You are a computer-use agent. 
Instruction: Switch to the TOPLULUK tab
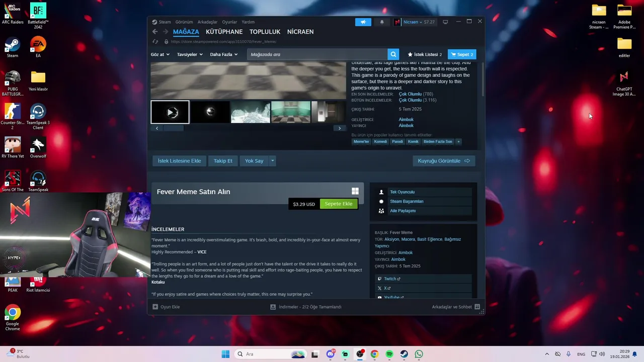point(265,32)
